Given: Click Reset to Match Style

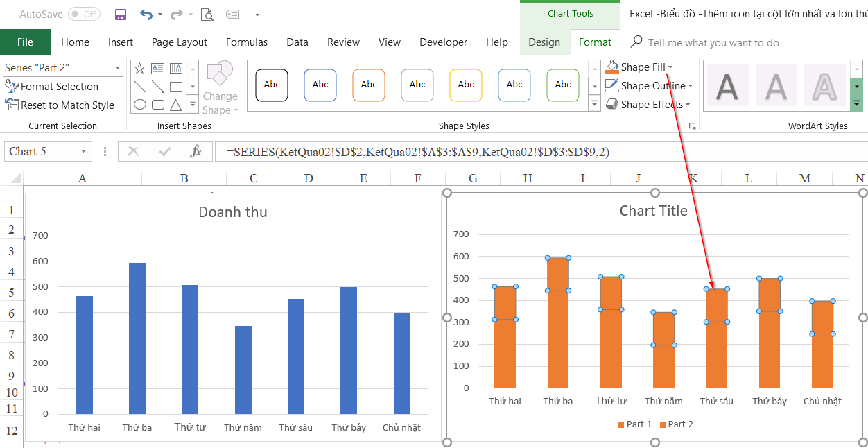Looking at the screenshot, I should tap(60, 105).
